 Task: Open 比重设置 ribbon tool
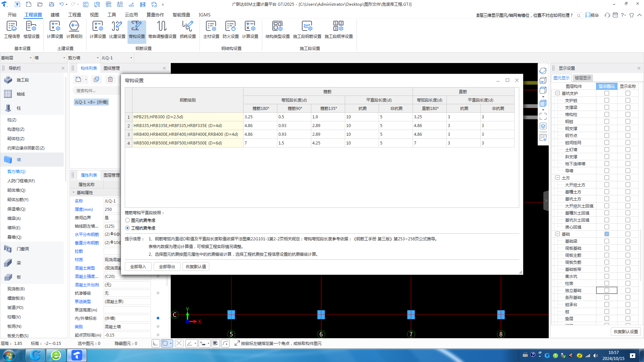click(117, 30)
